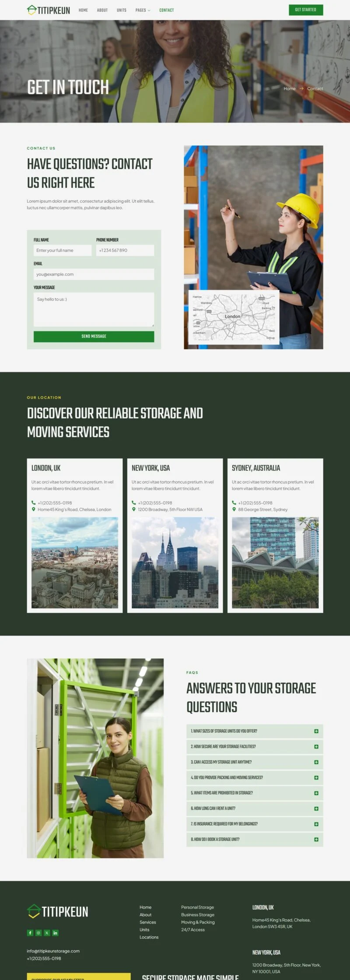Click the London city photo
This screenshot has height=980, width=350.
(75, 563)
